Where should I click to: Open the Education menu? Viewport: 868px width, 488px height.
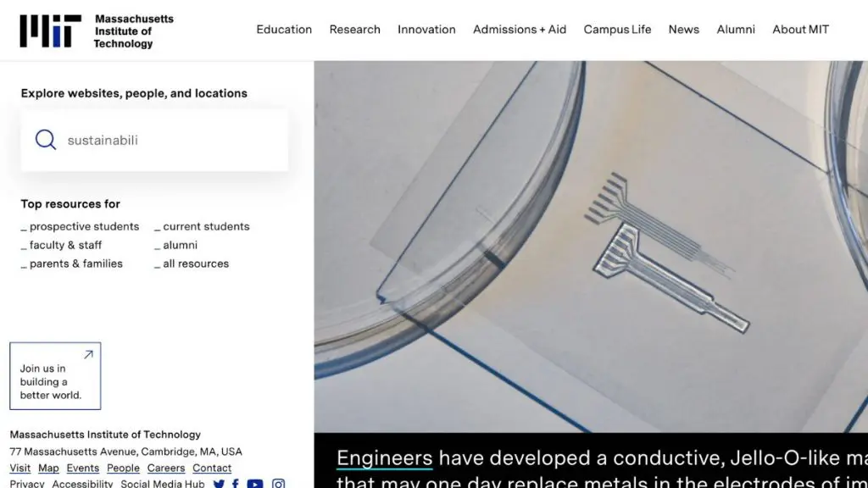(x=284, y=30)
